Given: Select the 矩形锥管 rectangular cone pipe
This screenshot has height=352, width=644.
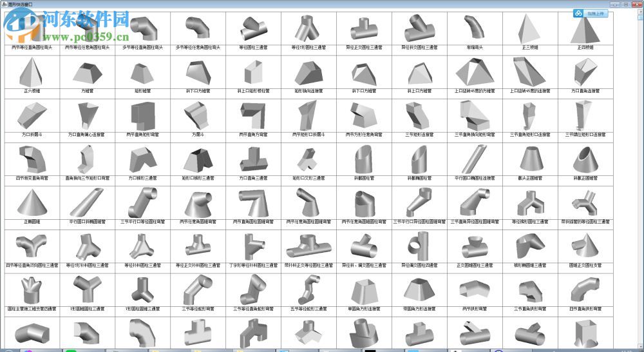Looking at the screenshot, I should click(x=142, y=73).
